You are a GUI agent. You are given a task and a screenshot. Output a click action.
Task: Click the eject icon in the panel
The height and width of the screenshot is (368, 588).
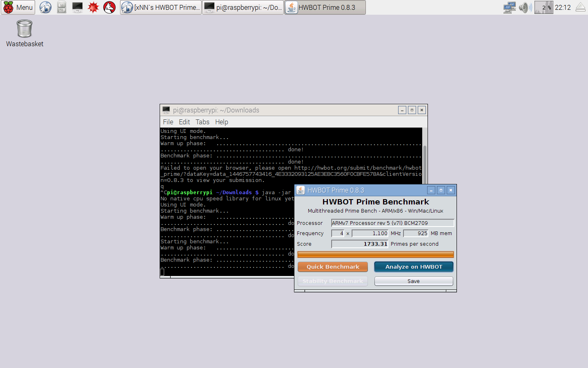580,7
